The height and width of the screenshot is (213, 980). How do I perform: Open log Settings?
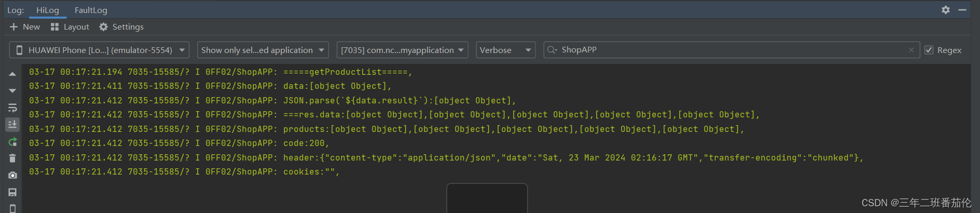[x=121, y=26]
